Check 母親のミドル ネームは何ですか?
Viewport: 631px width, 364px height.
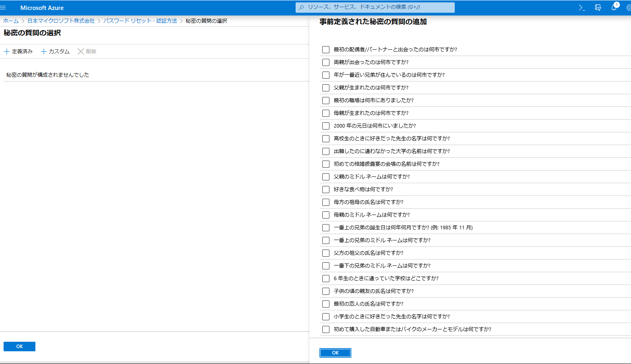(326, 215)
